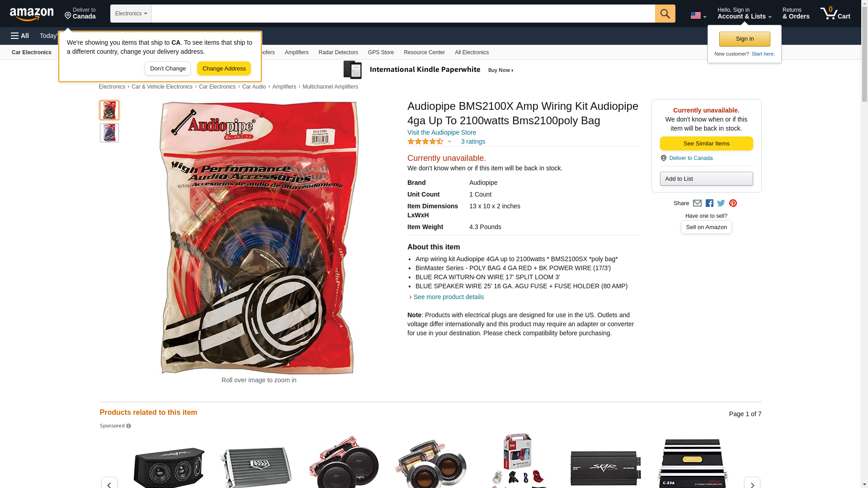Visit the Audiopipe Store link
Image resolution: width=868 pixels, height=488 pixels.
pyautogui.click(x=442, y=132)
